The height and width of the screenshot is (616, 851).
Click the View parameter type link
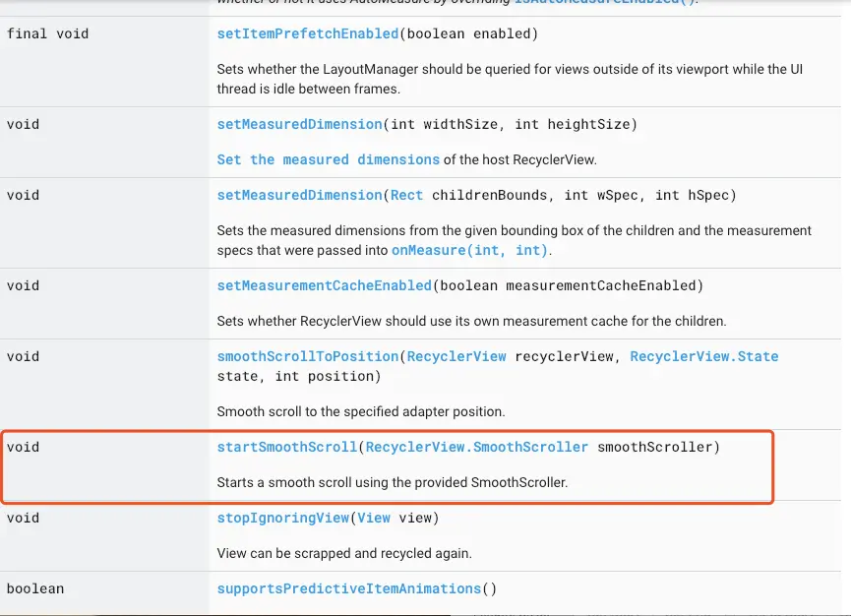coord(374,518)
